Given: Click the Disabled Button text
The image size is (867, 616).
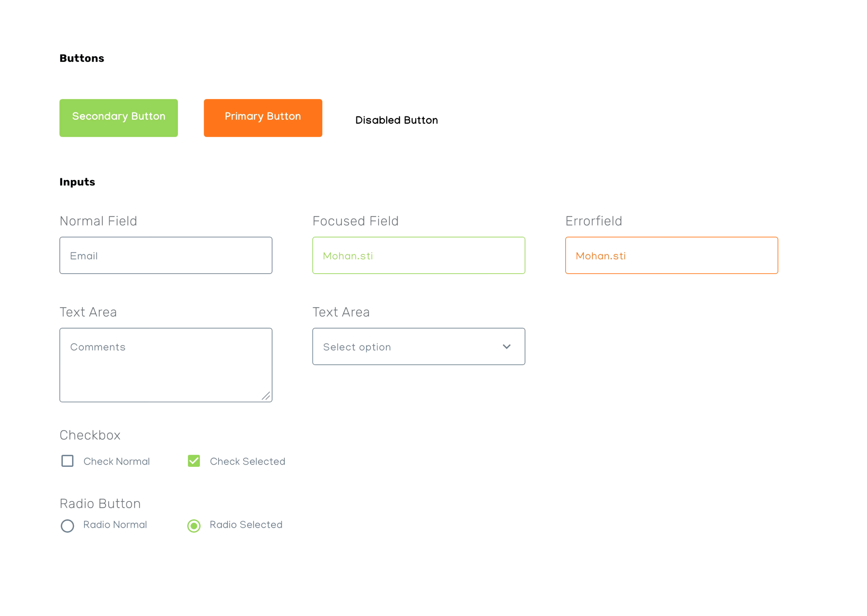Looking at the screenshot, I should [396, 120].
